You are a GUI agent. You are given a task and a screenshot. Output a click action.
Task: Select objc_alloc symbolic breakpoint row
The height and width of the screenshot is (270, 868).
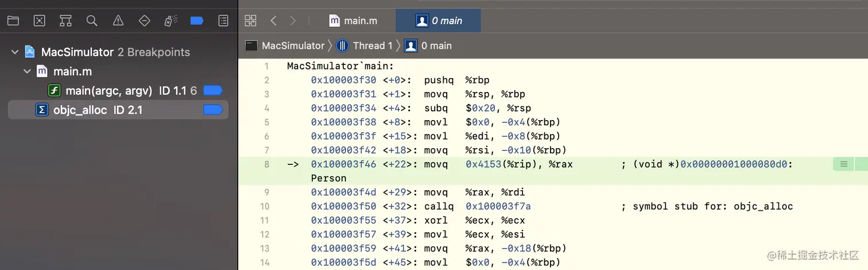coord(118,110)
